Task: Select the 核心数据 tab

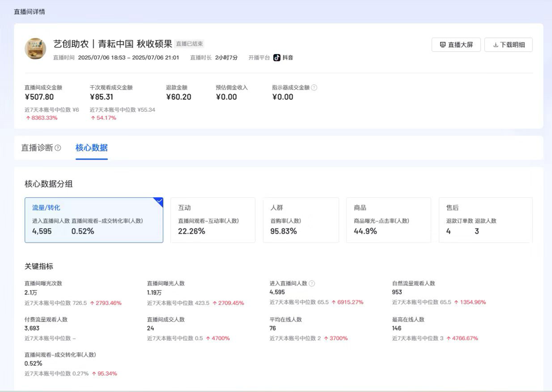Action: [91, 148]
